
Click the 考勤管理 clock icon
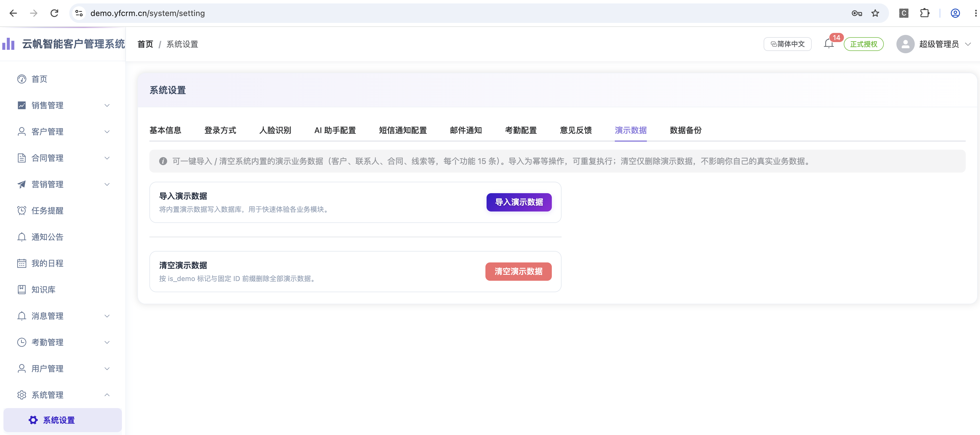pos(22,342)
